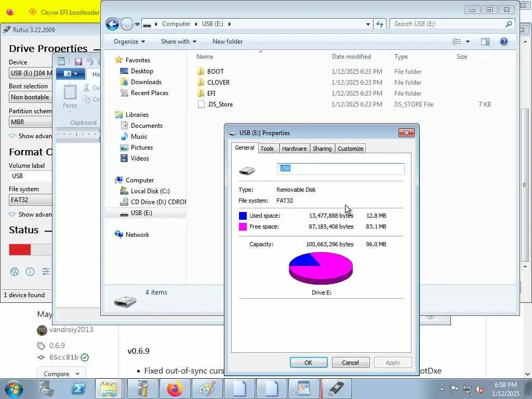This screenshot has width=532, height=399.
Task: Open Libraries in navigation pane
Action: (x=137, y=115)
